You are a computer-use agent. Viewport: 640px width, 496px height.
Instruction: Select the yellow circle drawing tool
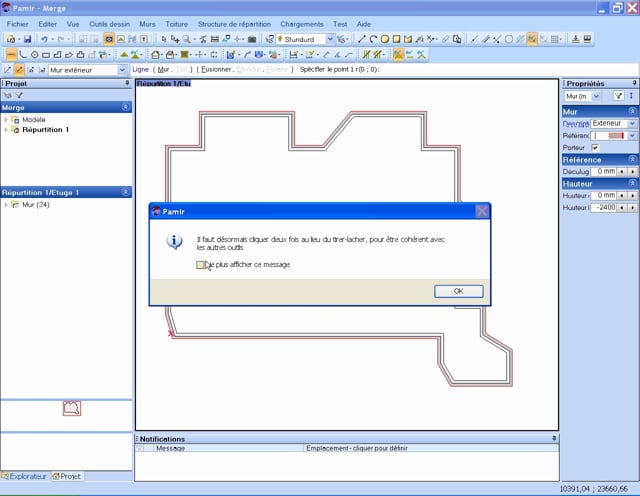pyautogui.click(x=384, y=39)
